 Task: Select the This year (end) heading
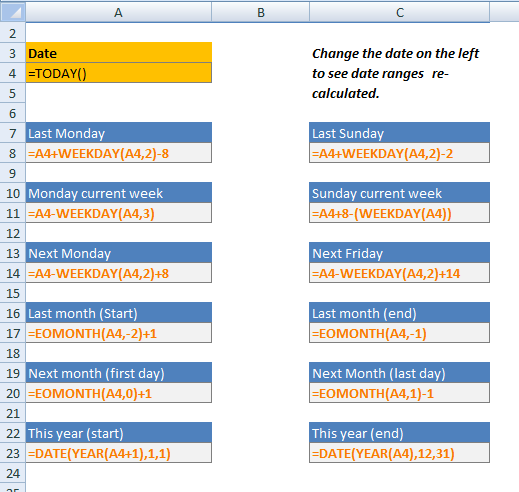[399, 433]
